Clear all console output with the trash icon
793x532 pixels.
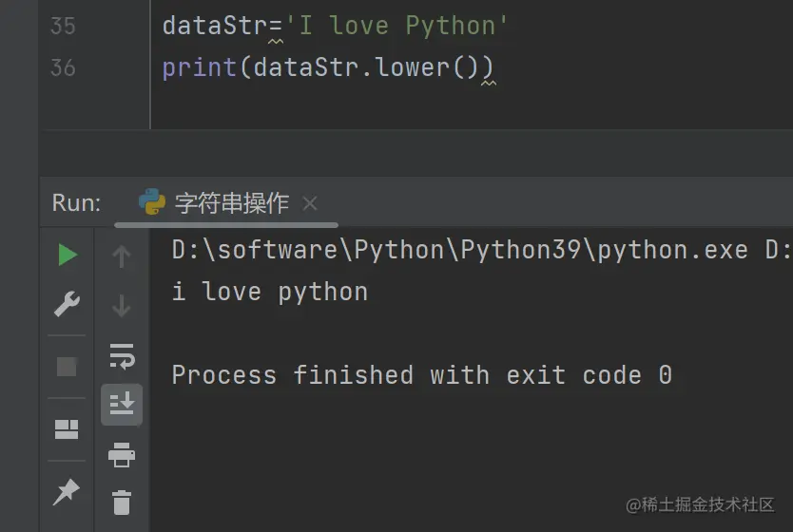(122, 502)
